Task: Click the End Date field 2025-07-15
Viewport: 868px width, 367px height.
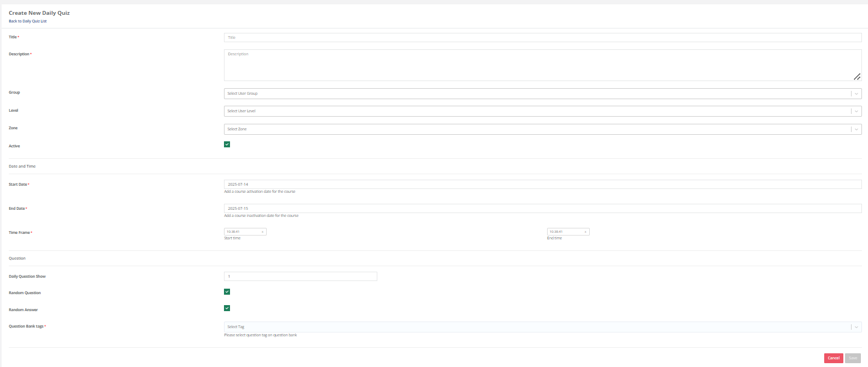Action: [x=543, y=209]
